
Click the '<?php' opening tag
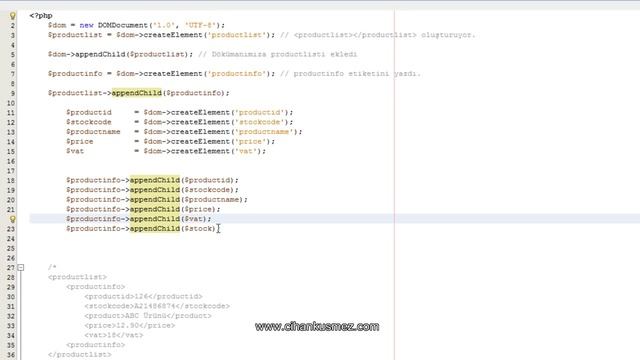coord(41,16)
